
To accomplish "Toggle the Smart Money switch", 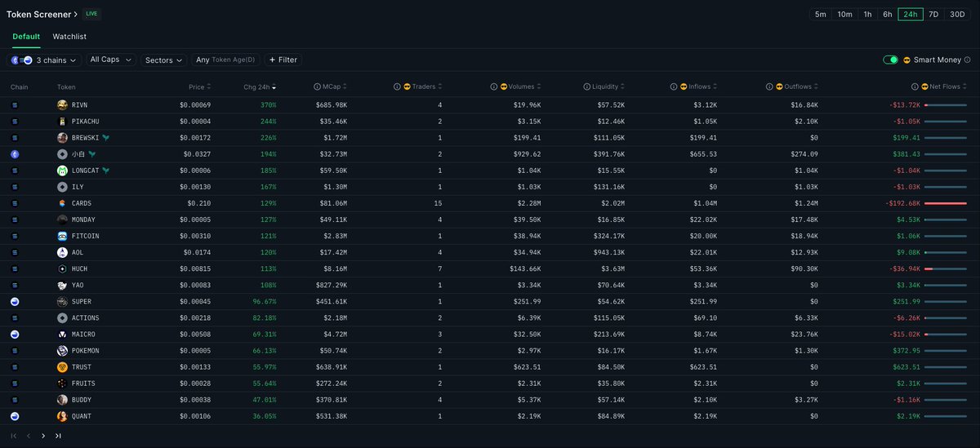I will pyautogui.click(x=891, y=60).
